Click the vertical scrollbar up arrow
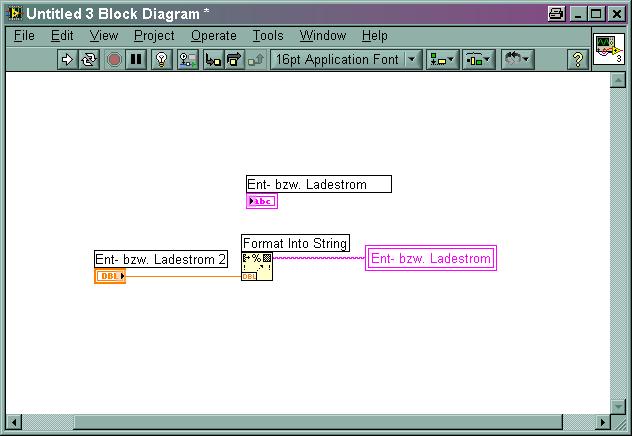The height and width of the screenshot is (436, 632). (x=618, y=80)
